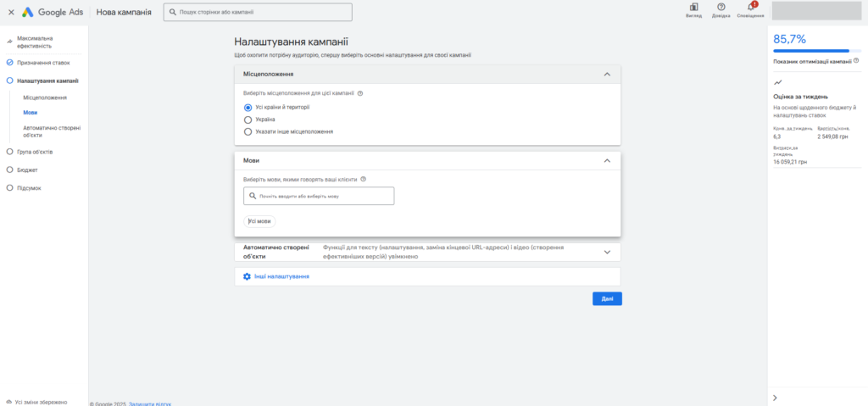Viewport: 868px width, 406px height.
Task: Collapse the Місцеположення section
Action: pyautogui.click(x=607, y=75)
